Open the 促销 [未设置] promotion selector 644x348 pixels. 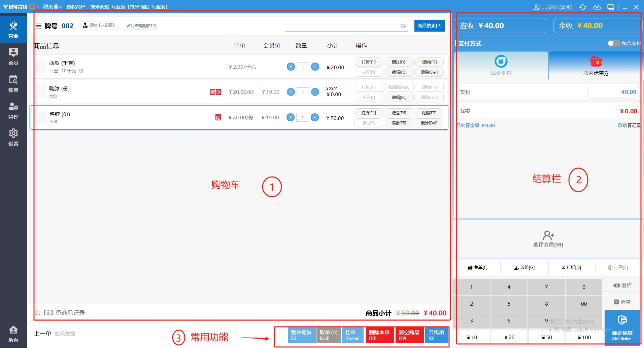(x=99, y=26)
